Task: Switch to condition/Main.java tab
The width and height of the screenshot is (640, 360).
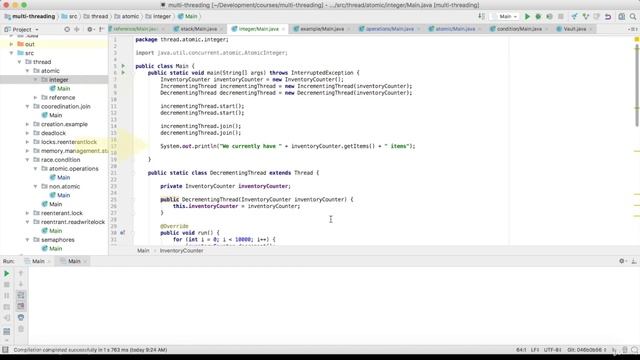Action: pos(519,29)
